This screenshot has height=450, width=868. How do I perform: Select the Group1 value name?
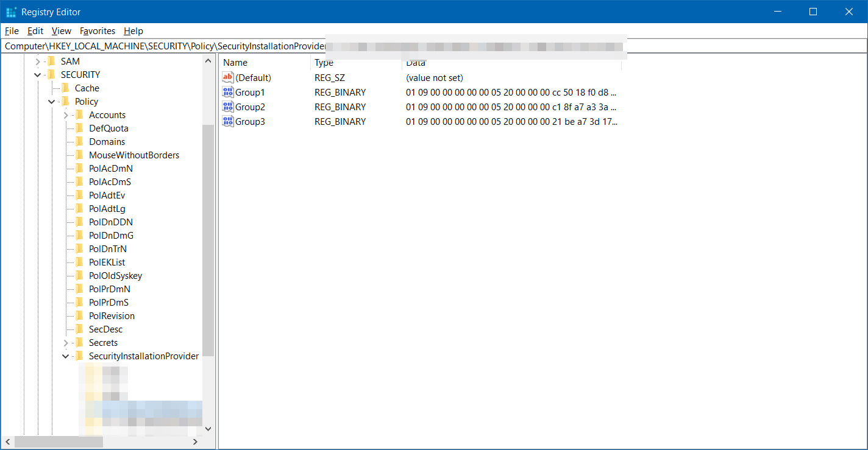[x=250, y=93]
